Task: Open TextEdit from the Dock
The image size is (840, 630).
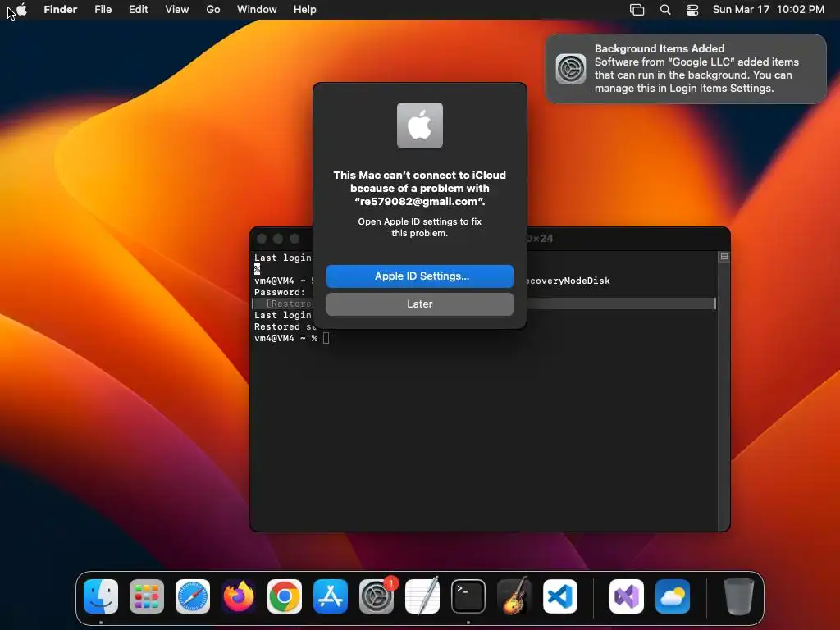Action: [422, 596]
